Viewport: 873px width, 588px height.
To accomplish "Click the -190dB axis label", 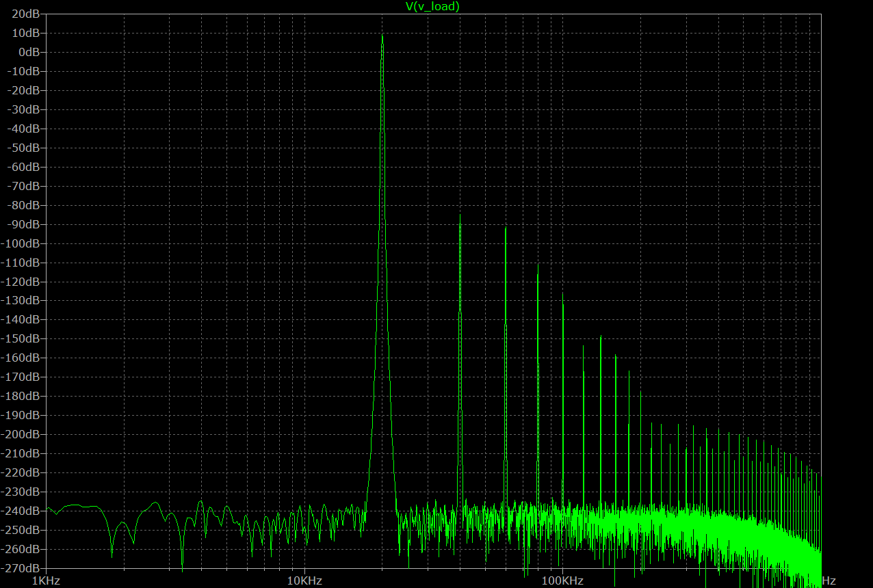I will pos(21,415).
